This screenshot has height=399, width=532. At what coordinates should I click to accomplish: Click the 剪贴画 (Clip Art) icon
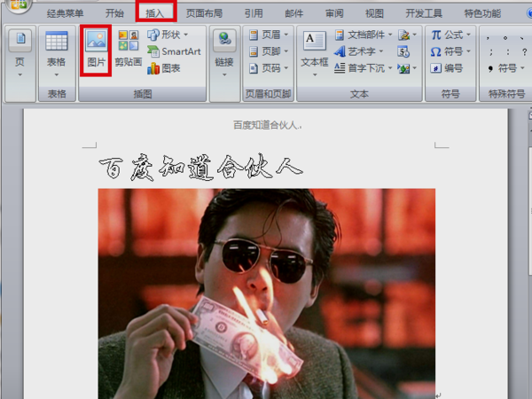point(129,49)
